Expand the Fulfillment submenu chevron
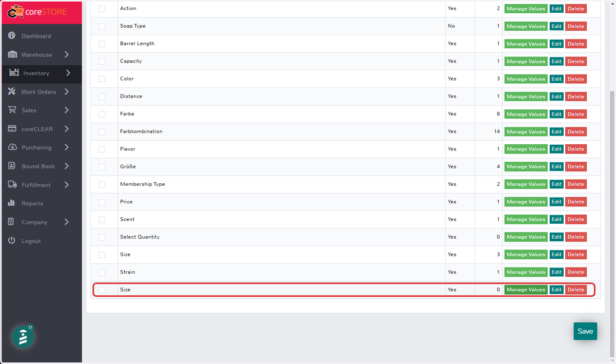Image resolution: width=616 pixels, height=364 pixels. (x=67, y=185)
